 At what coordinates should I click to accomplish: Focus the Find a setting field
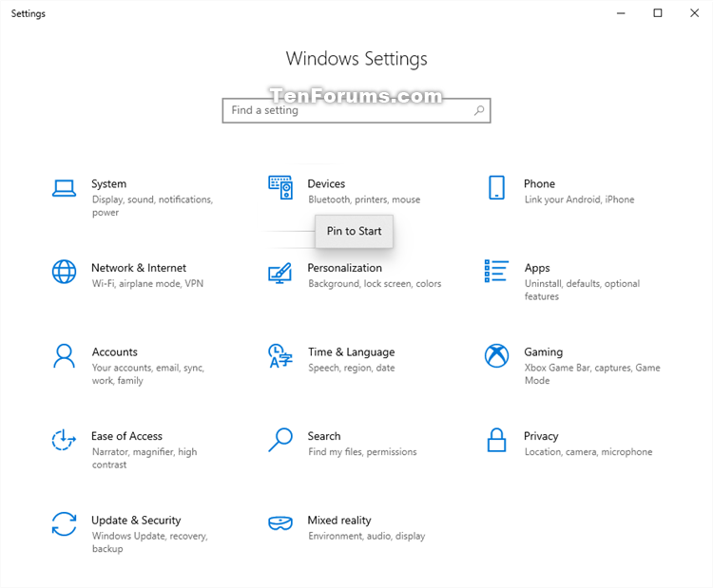(356, 110)
